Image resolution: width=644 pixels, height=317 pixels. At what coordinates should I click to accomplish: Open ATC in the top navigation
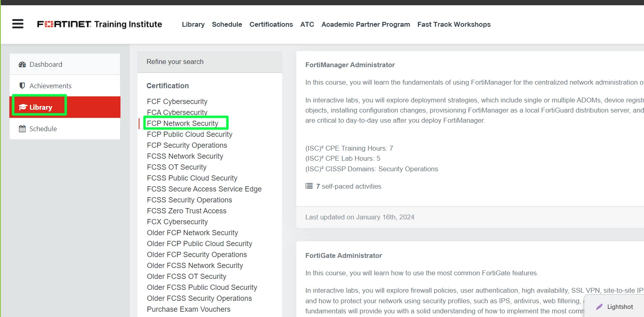tap(307, 24)
